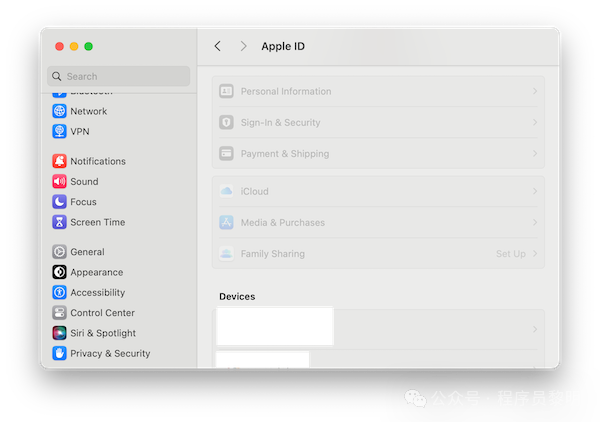This screenshot has width=600, height=422.
Task: Select Sound label in sidebar
Action: (84, 182)
